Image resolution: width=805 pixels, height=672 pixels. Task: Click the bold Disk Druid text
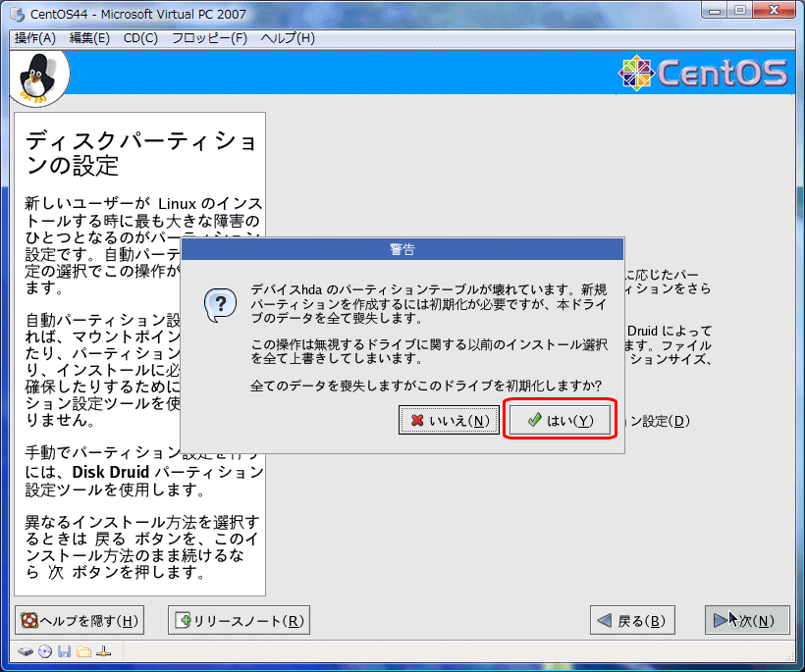click(x=110, y=472)
